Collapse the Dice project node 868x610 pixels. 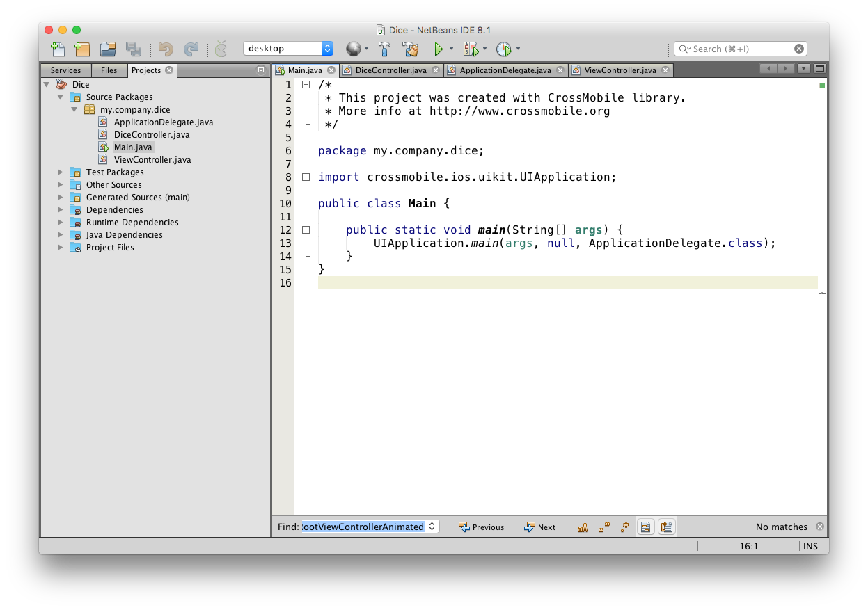point(47,84)
